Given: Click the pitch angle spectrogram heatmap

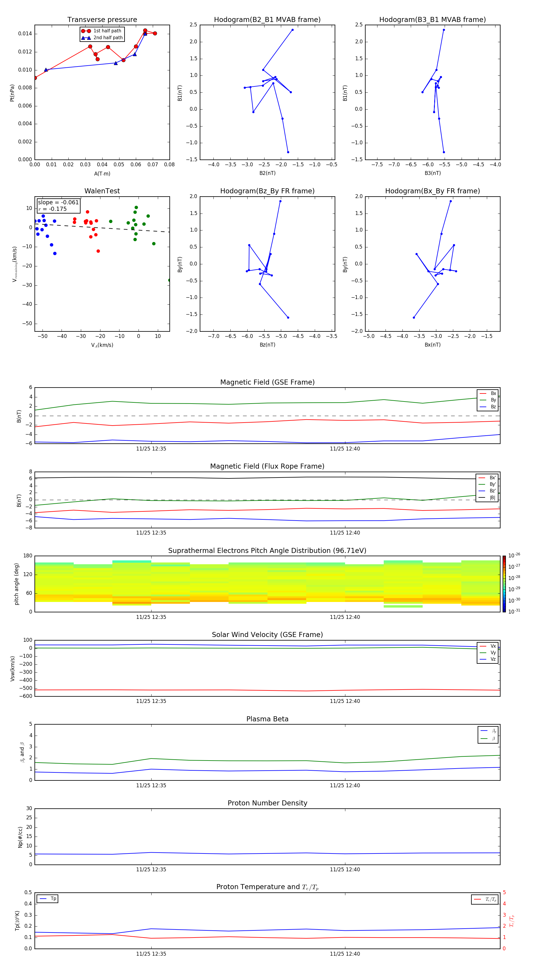Looking at the screenshot, I should (267, 584).
